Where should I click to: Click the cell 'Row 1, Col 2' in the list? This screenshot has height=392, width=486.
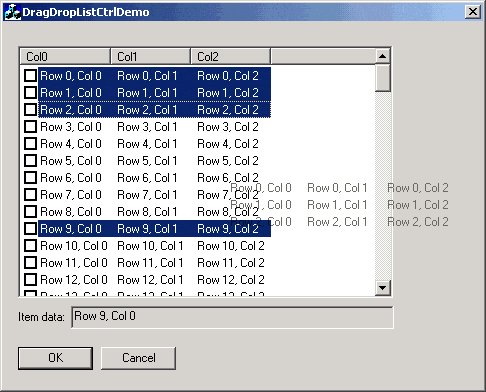coord(228,93)
